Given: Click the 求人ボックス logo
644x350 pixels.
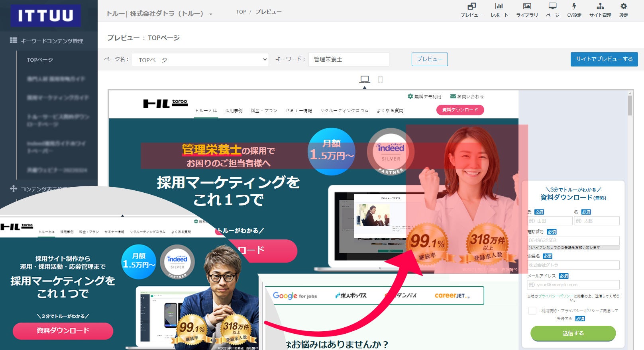Looking at the screenshot, I should tap(351, 295).
